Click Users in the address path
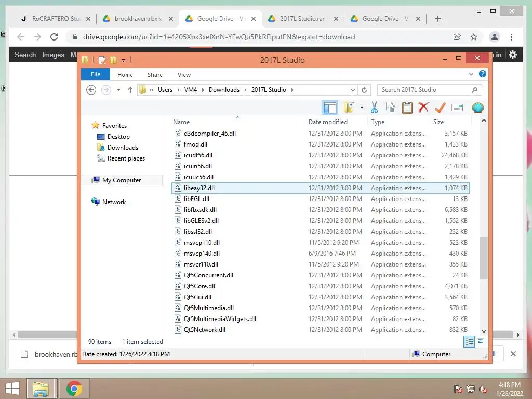This screenshot has height=399, width=532. click(165, 90)
